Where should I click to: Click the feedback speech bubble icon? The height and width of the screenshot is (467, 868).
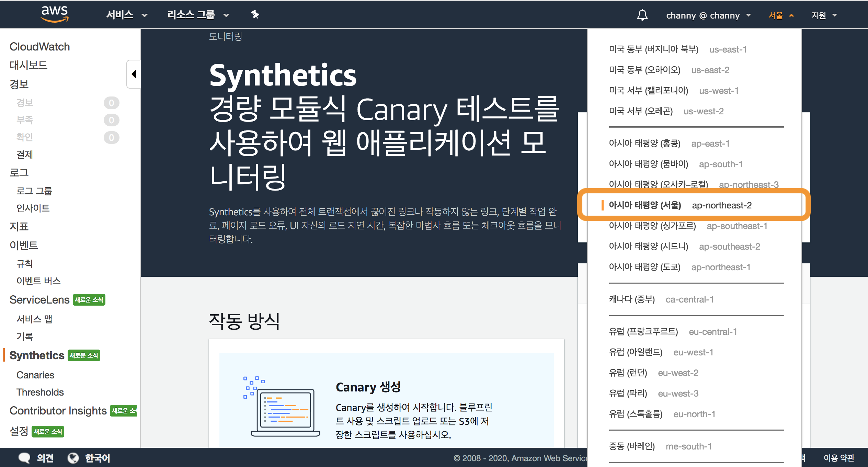point(24,458)
